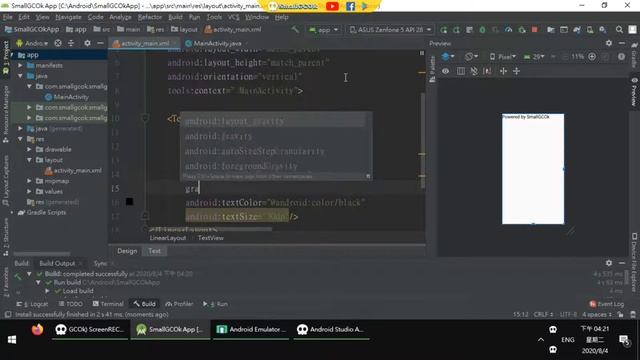The image size is (640, 360).
Task: Open the design surface layers dropdown
Action: [x=448, y=57]
